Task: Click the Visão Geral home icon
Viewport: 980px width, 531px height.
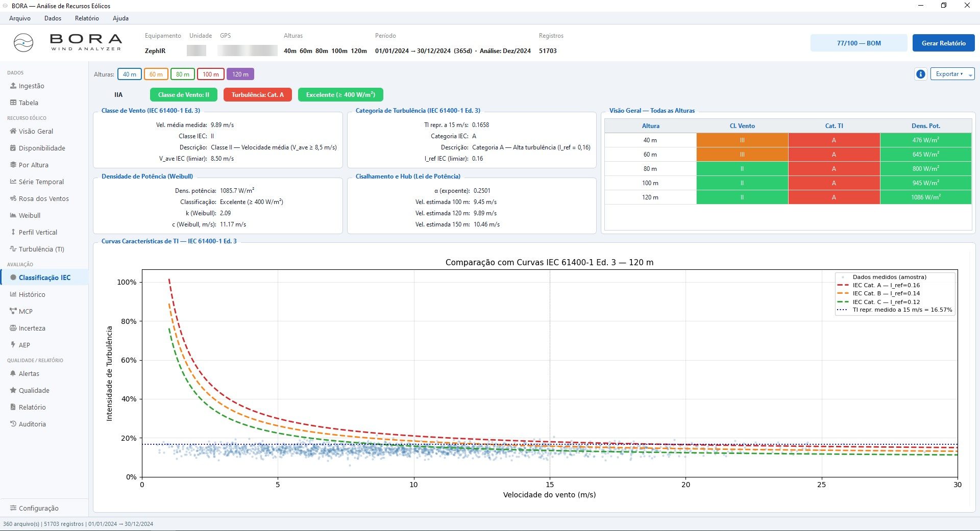Action: (x=13, y=131)
